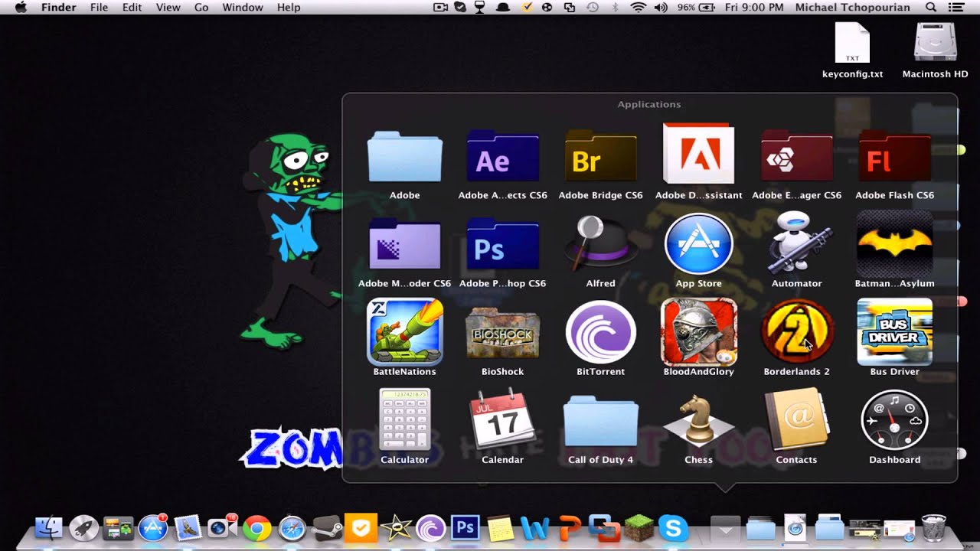
Task: Collapse the Applications stack arrow in Dock
Action: (725, 528)
